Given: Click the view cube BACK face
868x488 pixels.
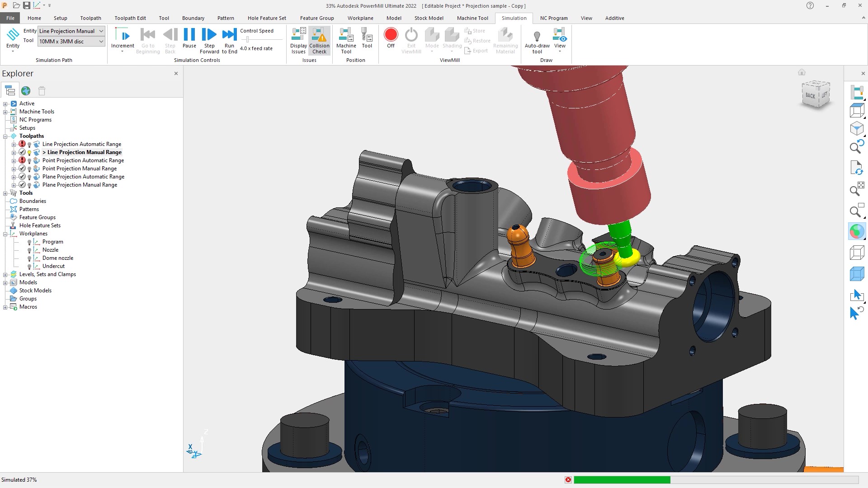Looking at the screenshot, I should [x=810, y=96].
